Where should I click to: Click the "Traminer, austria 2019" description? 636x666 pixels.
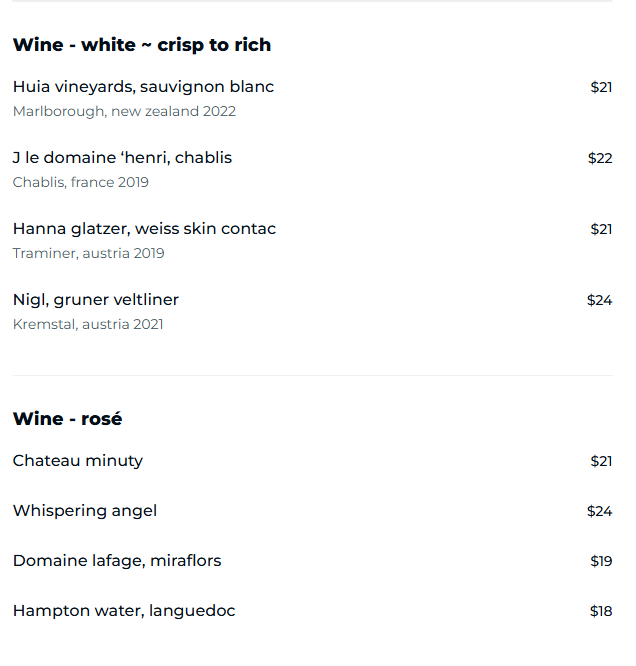point(89,253)
